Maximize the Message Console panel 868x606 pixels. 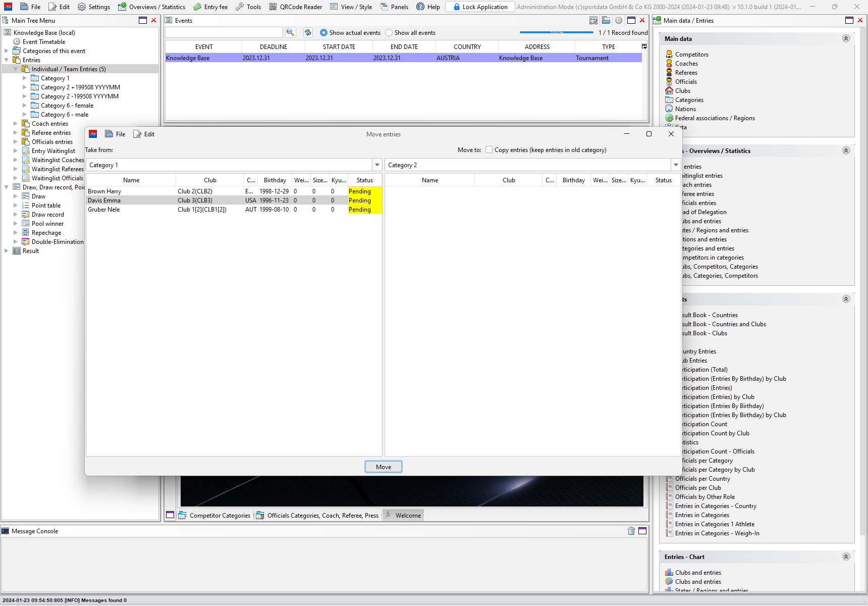pos(642,531)
